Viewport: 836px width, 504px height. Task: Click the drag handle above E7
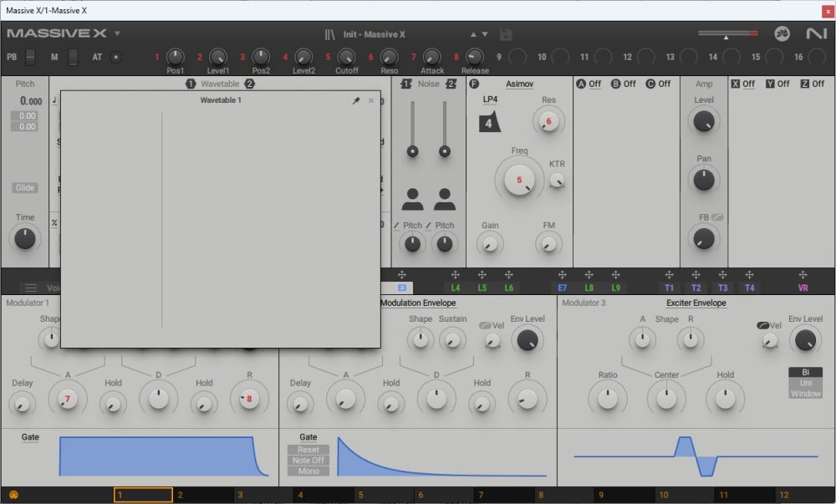coord(562,275)
